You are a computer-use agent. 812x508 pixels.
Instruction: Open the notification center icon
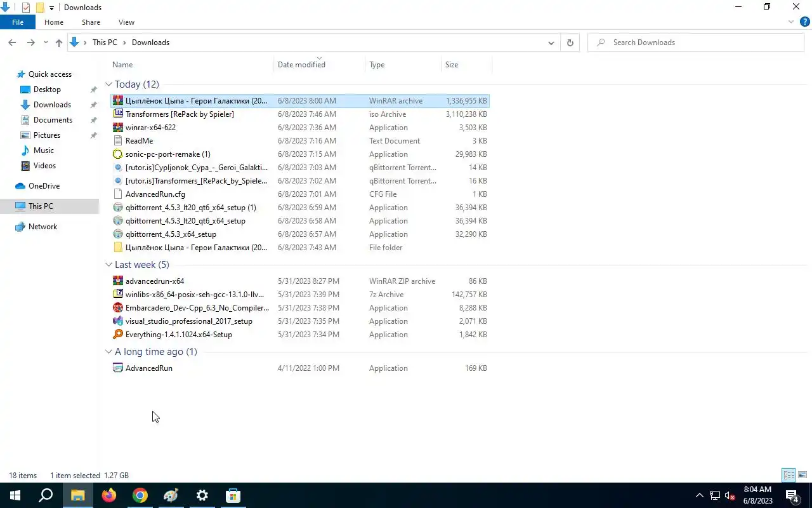pos(792,495)
